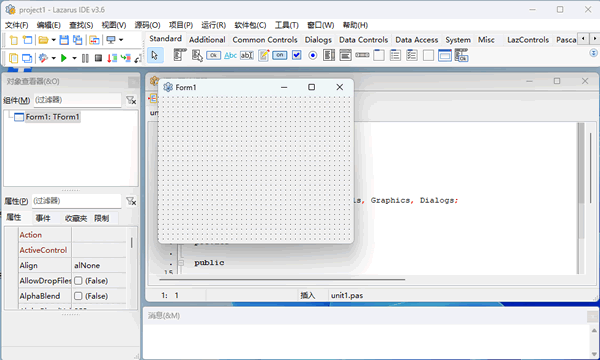Viewport: 600px width, 360px height.
Task: Select Form1: TForm1 in component tree
Action: [x=52, y=117]
